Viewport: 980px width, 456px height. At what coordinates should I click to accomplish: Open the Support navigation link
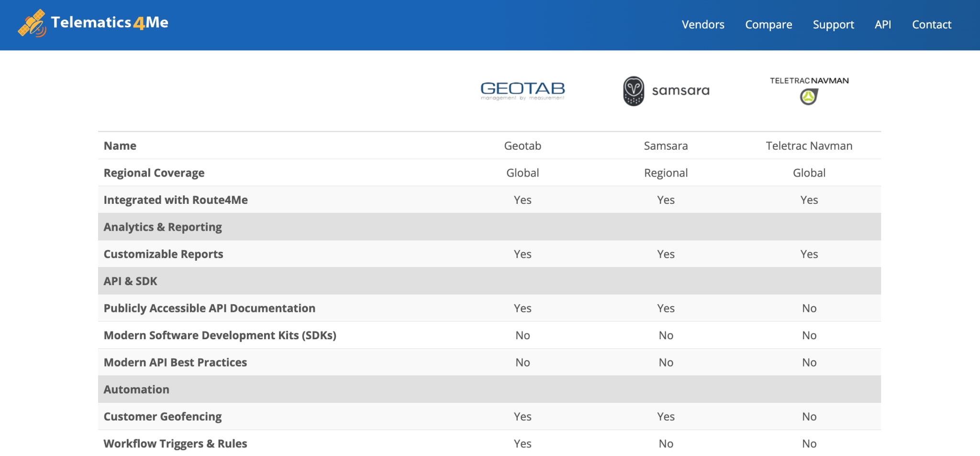point(833,24)
